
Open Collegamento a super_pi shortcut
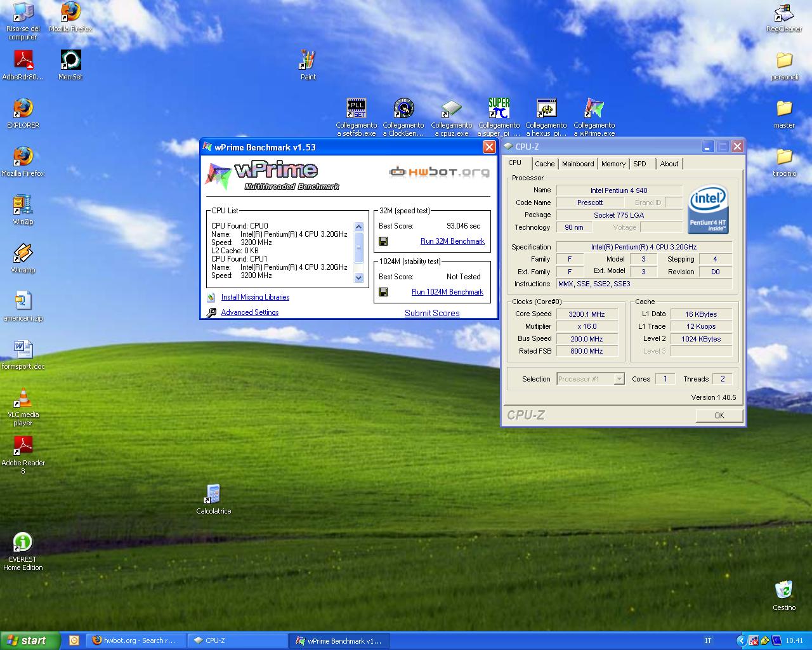[499, 117]
